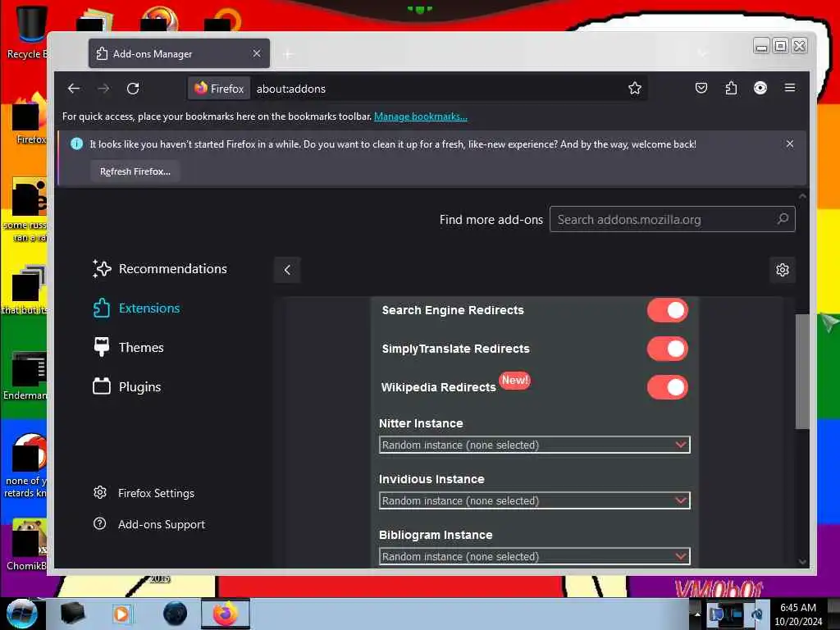The height and width of the screenshot is (630, 840).
Task: Select Plugins in add-ons sidebar
Action: coord(126,386)
